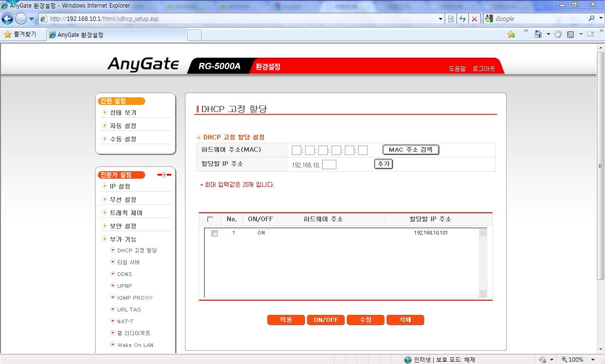Select the 192.168.10.101 table cell
Screen dimensions: 605x364
tap(430, 233)
